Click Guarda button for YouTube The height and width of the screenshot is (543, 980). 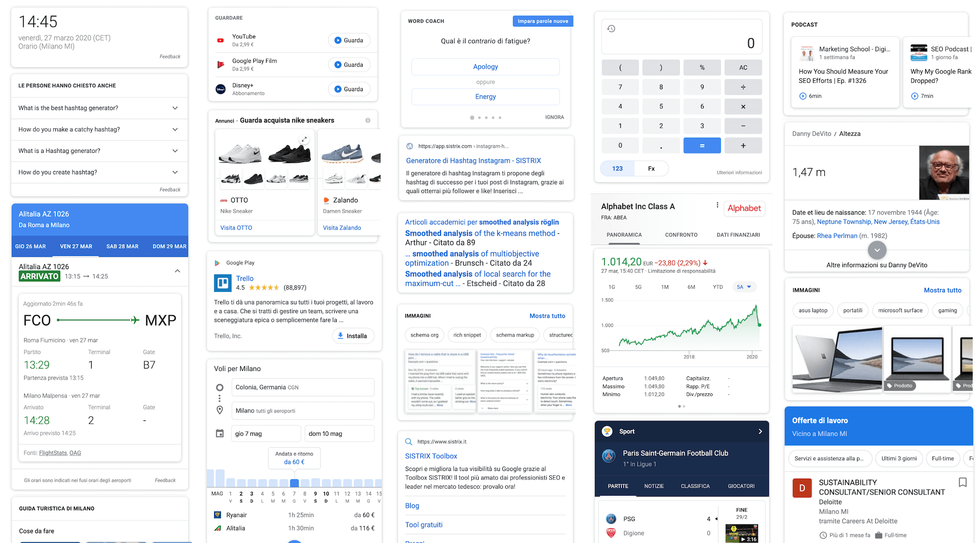pyautogui.click(x=349, y=40)
